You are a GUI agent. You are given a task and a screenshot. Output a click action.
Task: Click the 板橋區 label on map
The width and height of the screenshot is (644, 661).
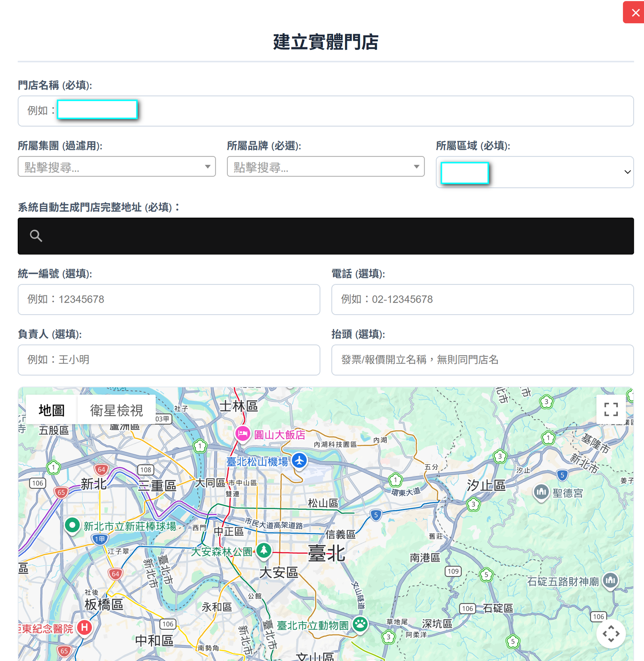click(x=104, y=605)
